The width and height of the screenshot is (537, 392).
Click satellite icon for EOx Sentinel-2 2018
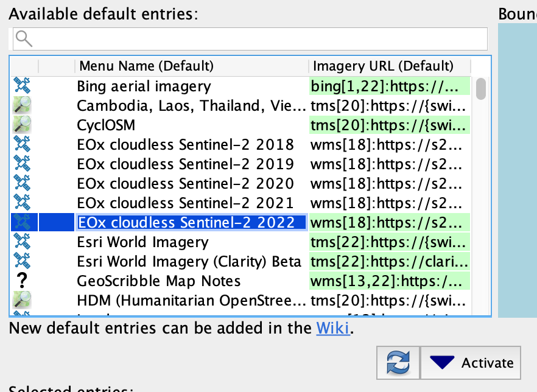coord(22,145)
